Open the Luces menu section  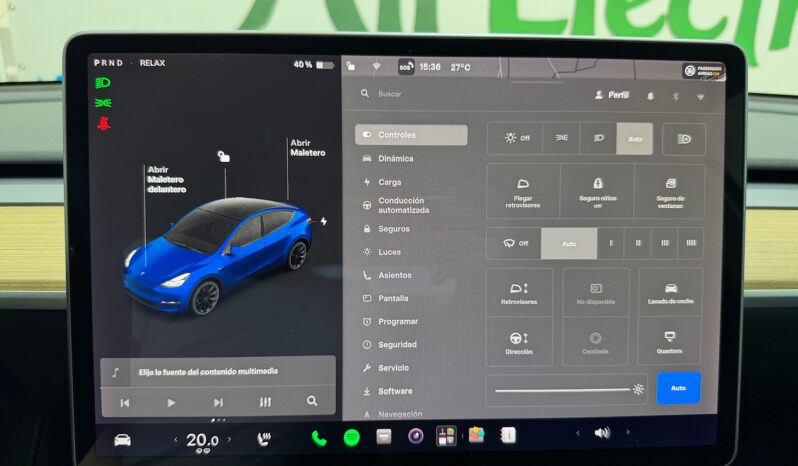click(382, 252)
